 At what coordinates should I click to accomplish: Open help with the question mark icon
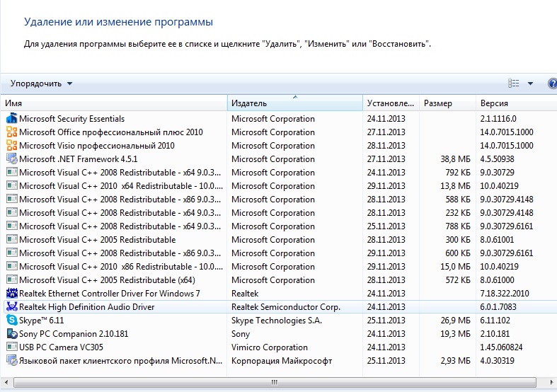tap(553, 83)
